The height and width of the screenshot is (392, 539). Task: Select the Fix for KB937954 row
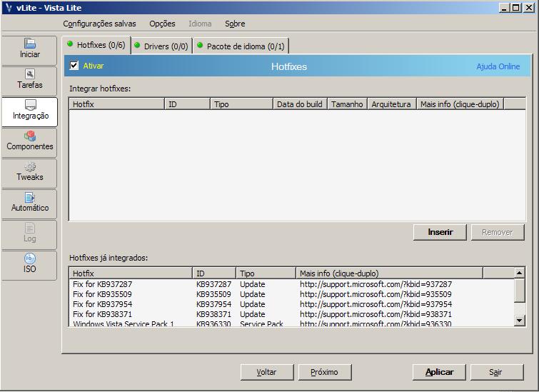click(x=291, y=304)
